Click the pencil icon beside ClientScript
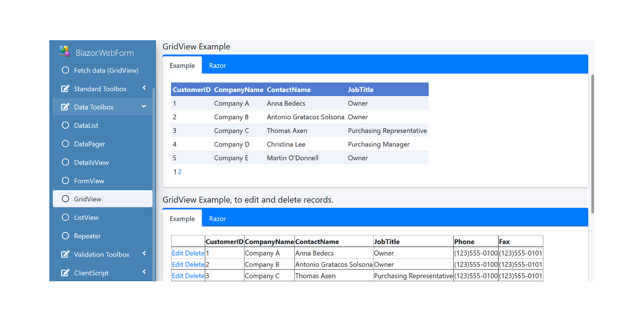 pos(64,273)
